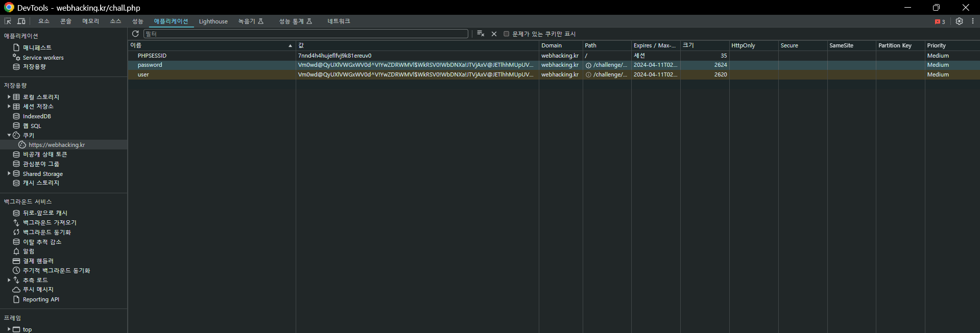Collapse the 쿠키 tree node

(9, 135)
